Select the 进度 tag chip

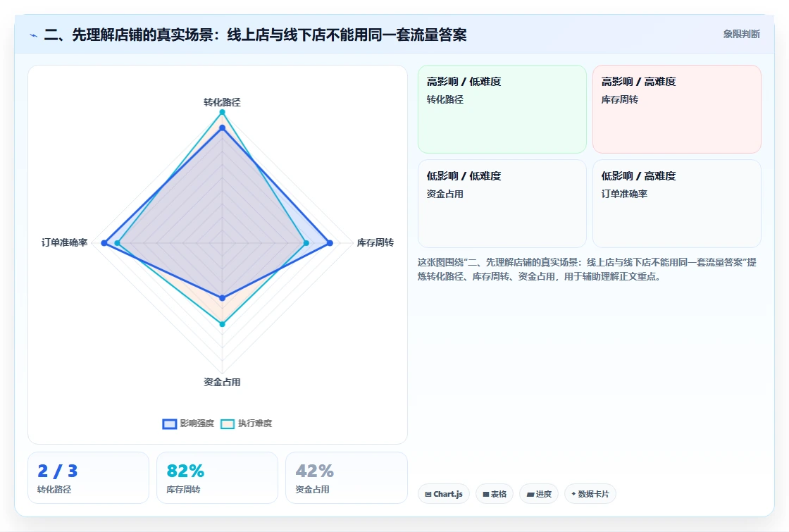pyautogui.click(x=539, y=494)
